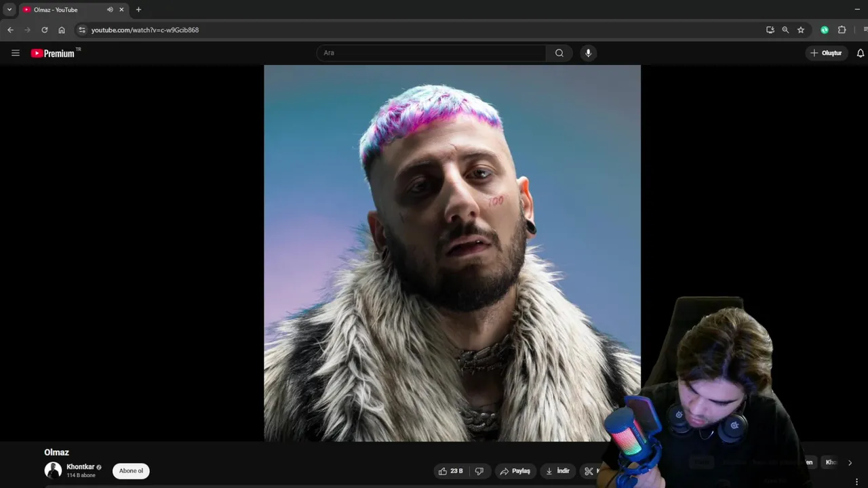Start voice search with microphone icon

tap(588, 53)
